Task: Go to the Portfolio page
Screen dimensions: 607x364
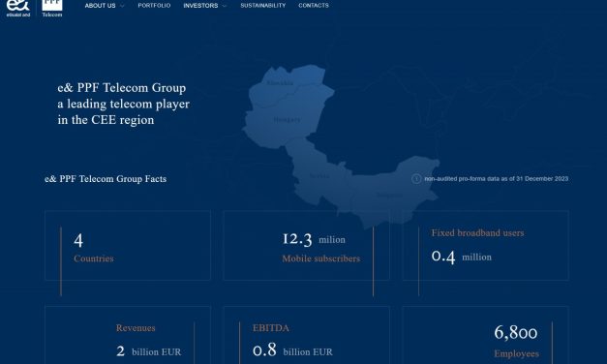Action: coord(154,6)
